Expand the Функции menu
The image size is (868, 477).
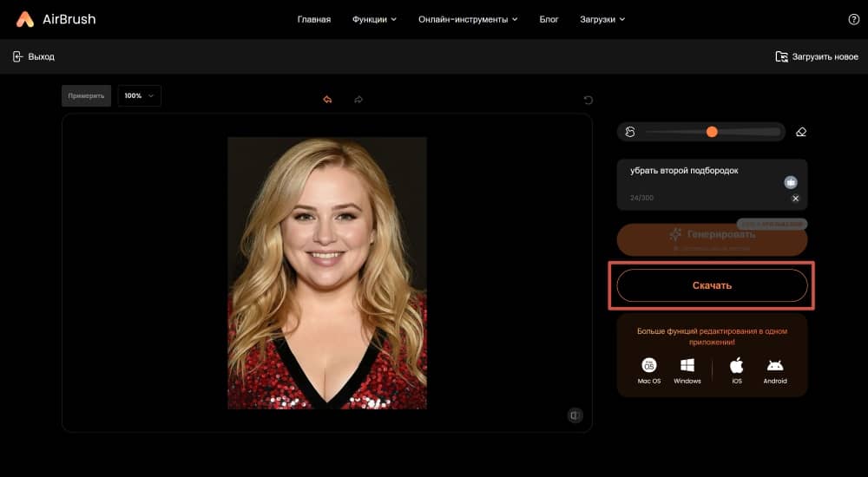tap(374, 19)
